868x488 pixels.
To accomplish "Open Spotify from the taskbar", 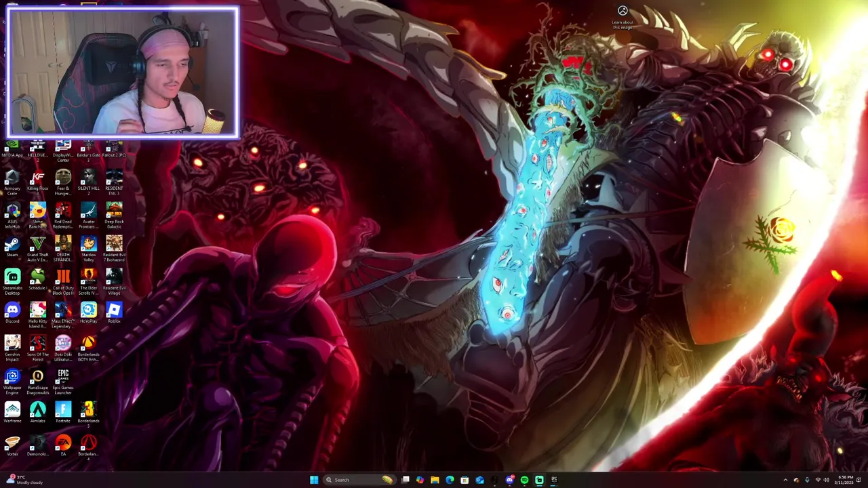I will pyautogui.click(x=524, y=480).
